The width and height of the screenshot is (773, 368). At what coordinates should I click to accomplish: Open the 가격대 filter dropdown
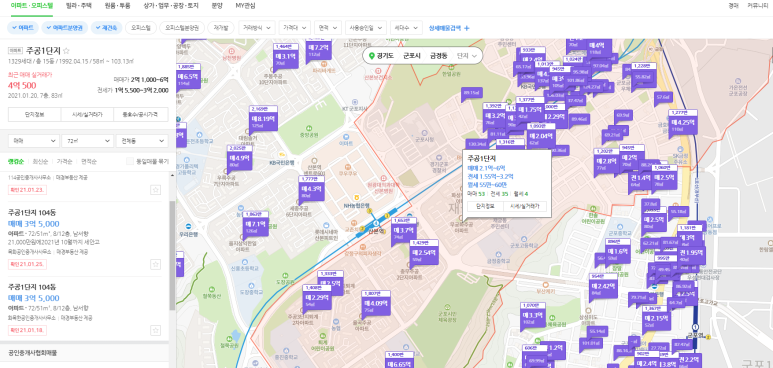[294, 28]
